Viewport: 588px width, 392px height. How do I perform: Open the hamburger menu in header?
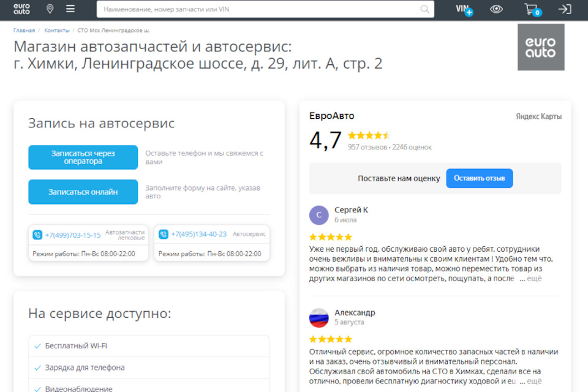click(70, 9)
